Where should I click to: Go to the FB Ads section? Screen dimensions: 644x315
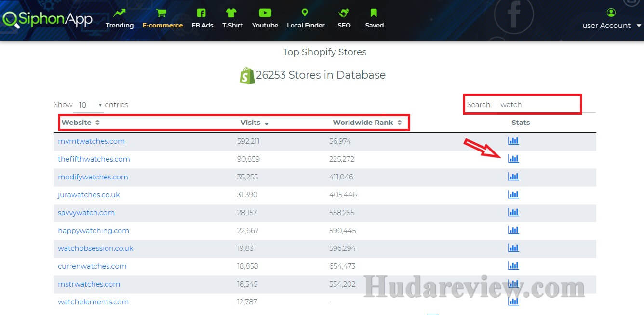pyautogui.click(x=202, y=18)
